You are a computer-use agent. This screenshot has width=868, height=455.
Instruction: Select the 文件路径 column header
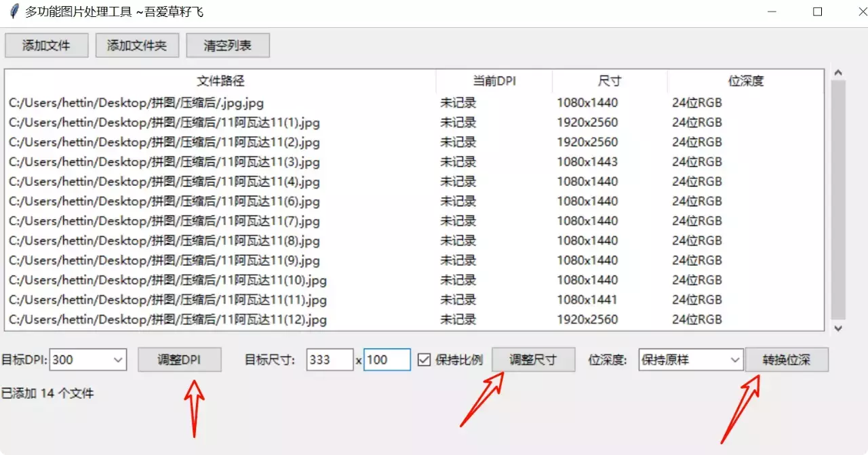click(219, 81)
